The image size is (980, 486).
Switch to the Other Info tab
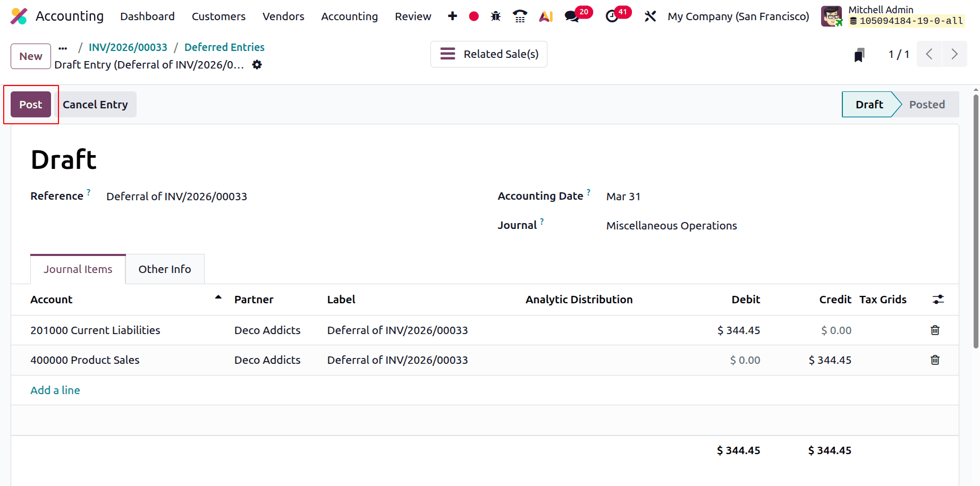[x=165, y=269]
